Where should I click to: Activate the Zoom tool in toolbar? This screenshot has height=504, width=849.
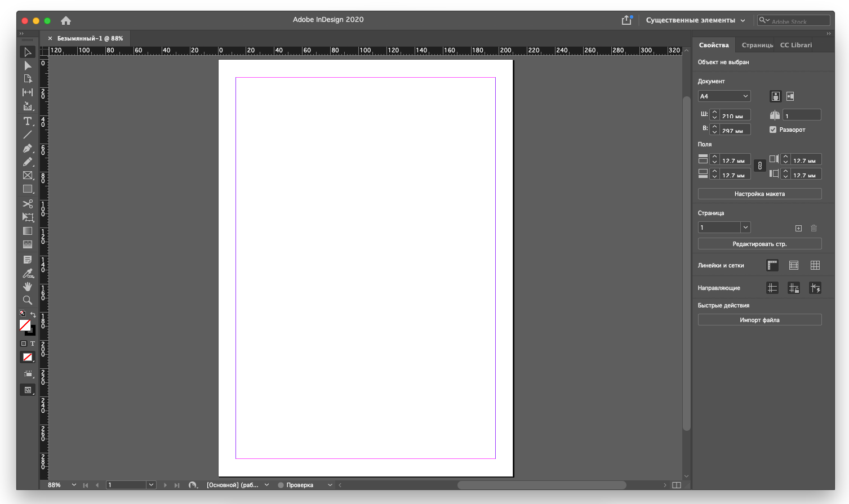(27, 300)
